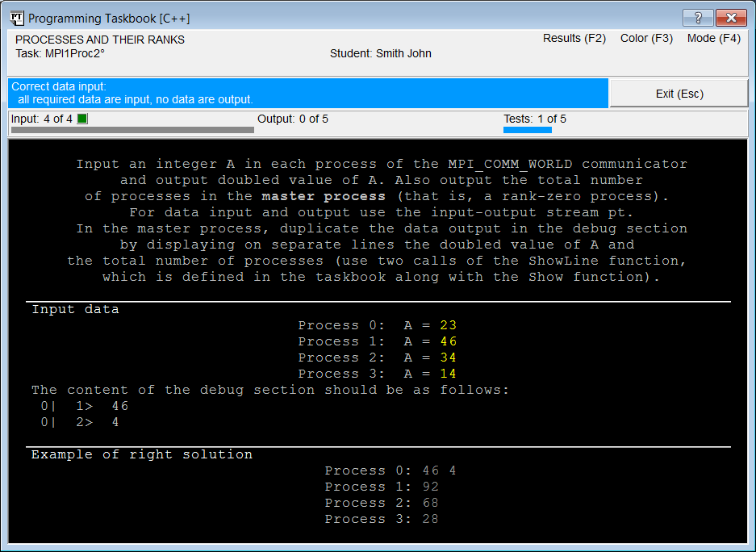This screenshot has width=756, height=552.
Task: Click Example of right solution heading
Action: point(142,454)
